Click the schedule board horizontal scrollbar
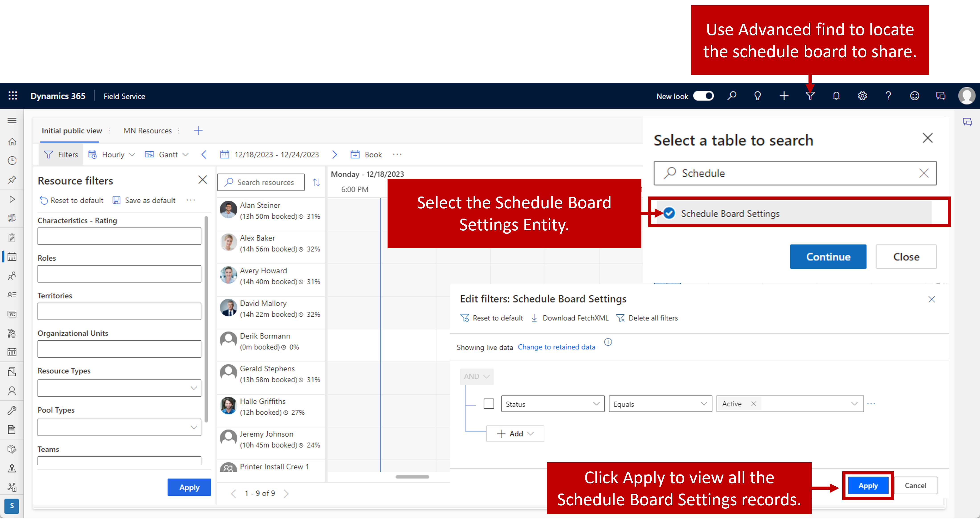Viewport: 980px width, 524px height. pyautogui.click(x=412, y=477)
